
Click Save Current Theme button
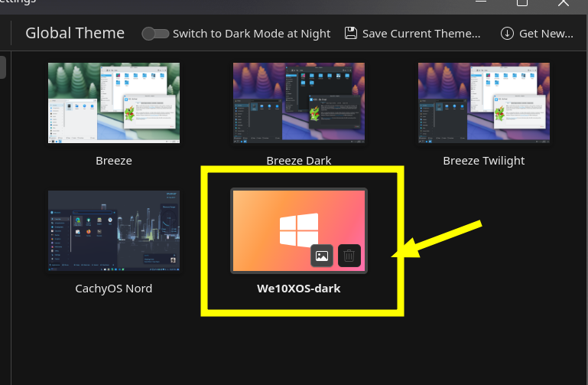tap(412, 34)
